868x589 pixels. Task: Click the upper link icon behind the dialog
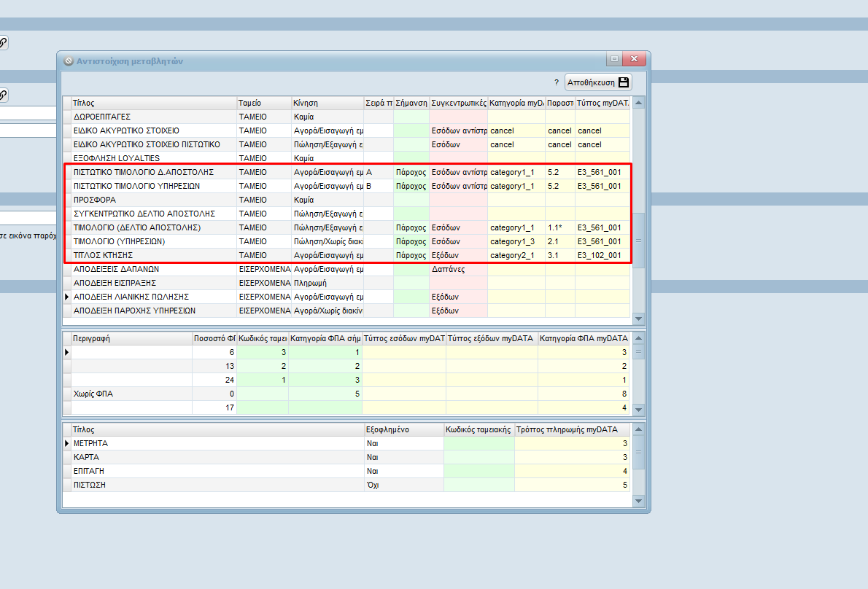(x=3, y=42)
